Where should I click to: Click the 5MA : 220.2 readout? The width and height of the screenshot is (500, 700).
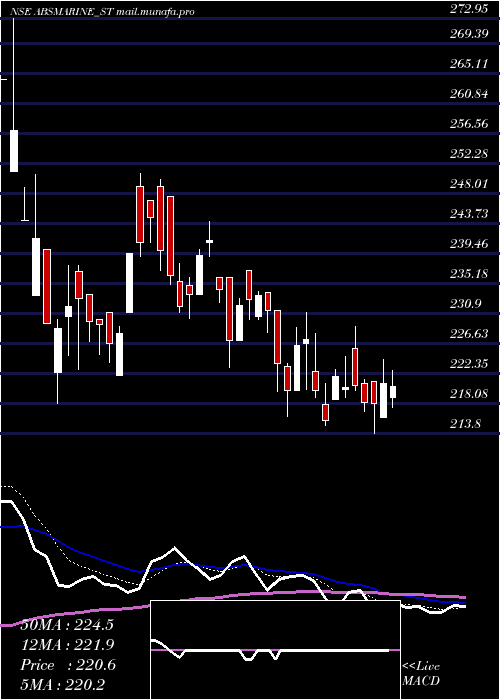coord(63,685)
